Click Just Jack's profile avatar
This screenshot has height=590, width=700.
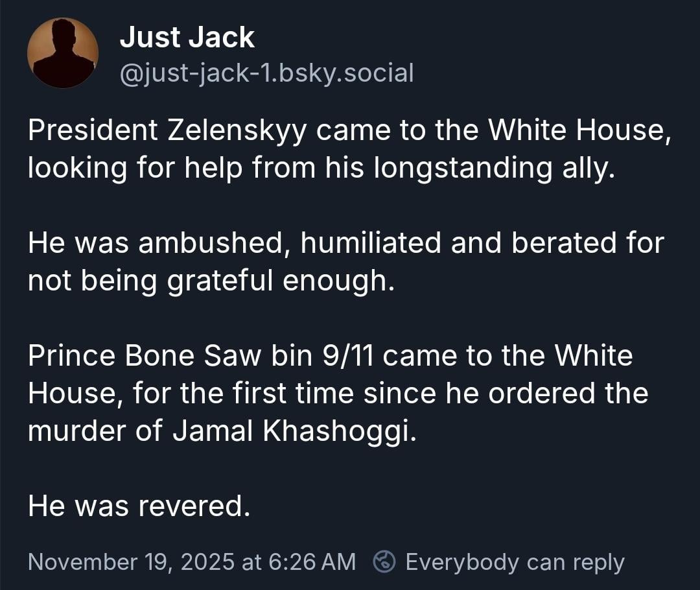(x=63, y=53)
